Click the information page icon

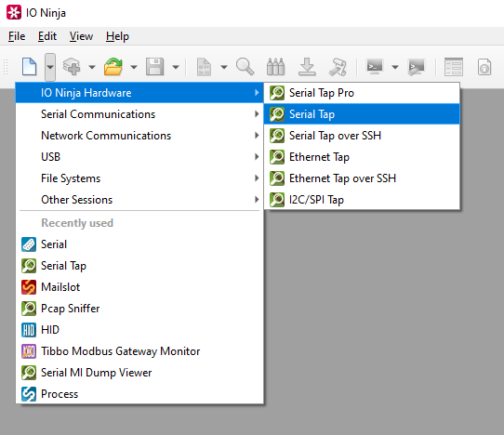coord(484,67)
